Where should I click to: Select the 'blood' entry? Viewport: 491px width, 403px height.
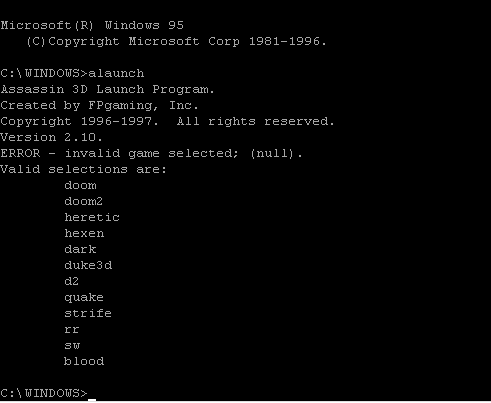(x=84, y=361)
